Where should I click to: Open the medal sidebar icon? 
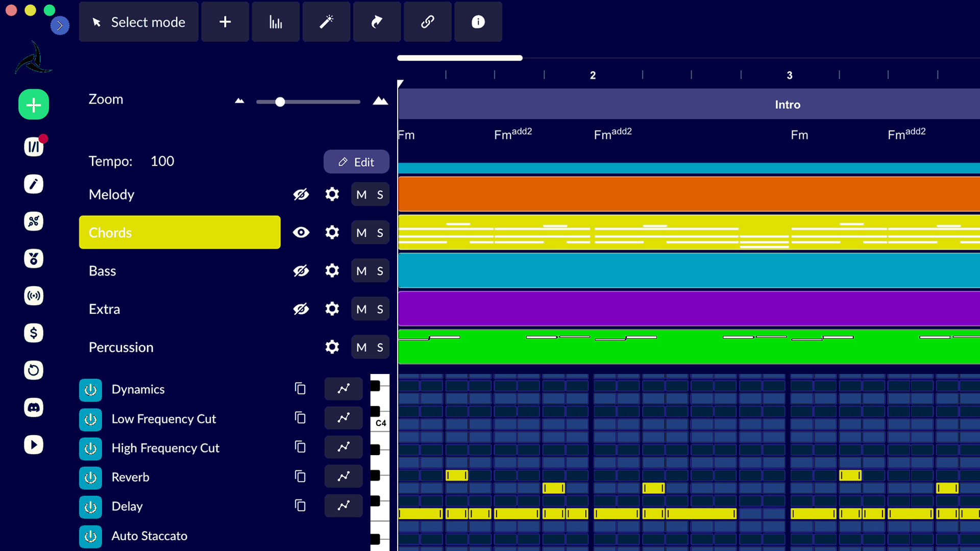pyautogui.click(x=34, y=259)
